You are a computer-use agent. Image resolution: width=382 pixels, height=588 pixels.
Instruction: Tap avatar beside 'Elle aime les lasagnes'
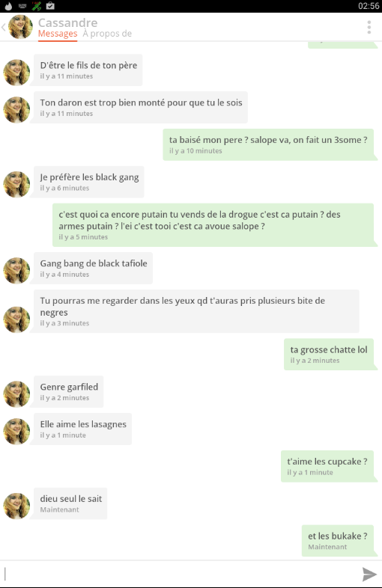tap(16, 431)
